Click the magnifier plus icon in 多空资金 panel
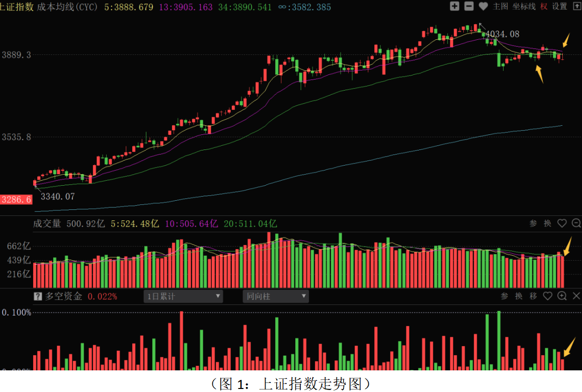 (562, 296)
